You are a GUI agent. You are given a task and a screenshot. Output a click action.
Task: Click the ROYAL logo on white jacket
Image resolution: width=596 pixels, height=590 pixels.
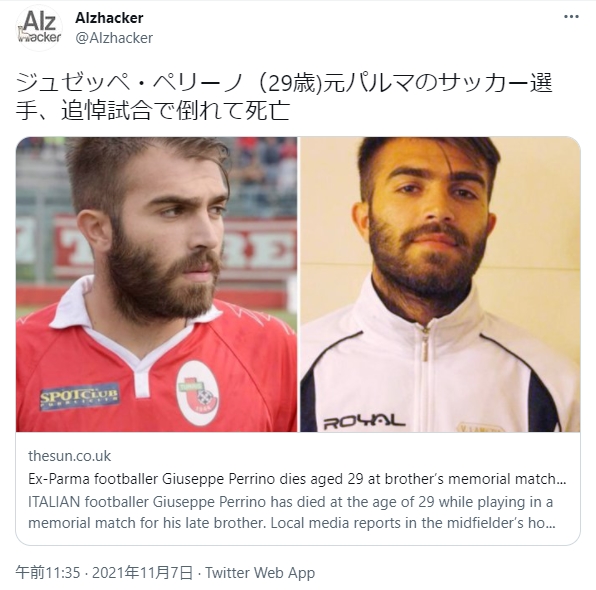pyautogui.click(x=364, y=422)
